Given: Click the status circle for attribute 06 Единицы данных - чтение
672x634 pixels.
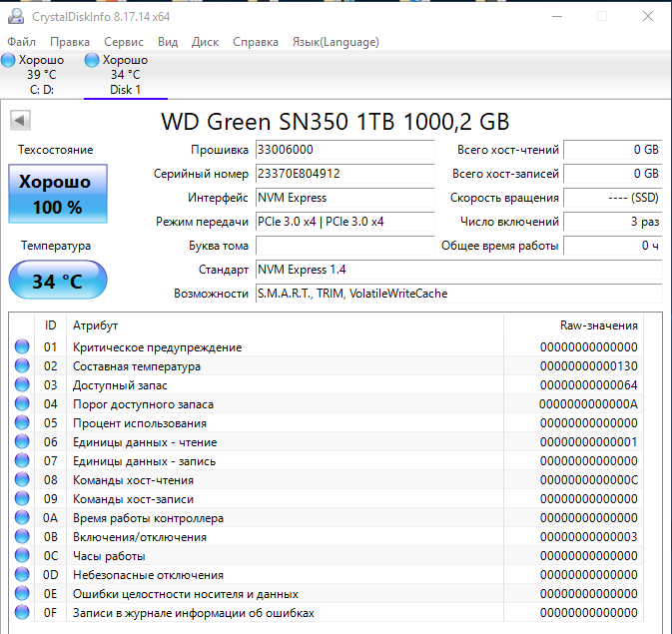Looking at the screenshot, I should [22, 441].
